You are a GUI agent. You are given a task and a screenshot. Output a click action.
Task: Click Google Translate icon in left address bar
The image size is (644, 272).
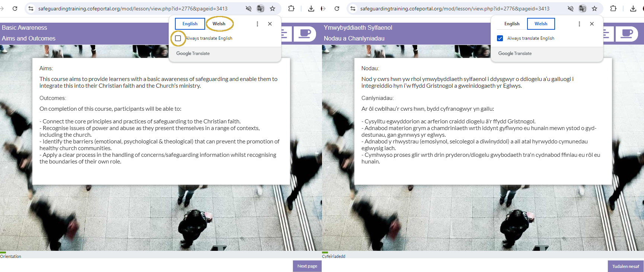tap(261, 8)
